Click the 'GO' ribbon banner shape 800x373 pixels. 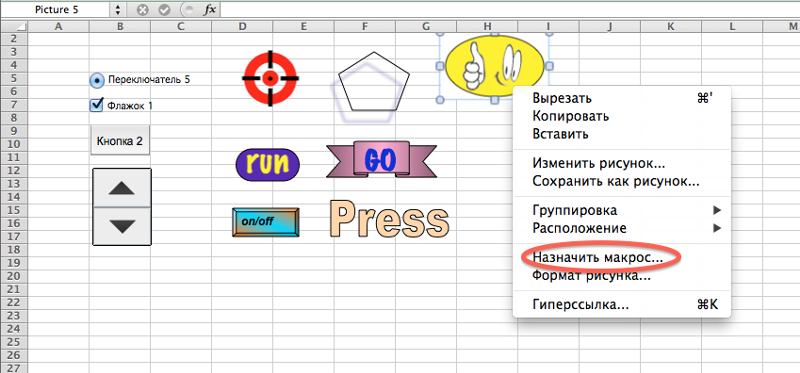pyautogui.click(x=381, y=160)
